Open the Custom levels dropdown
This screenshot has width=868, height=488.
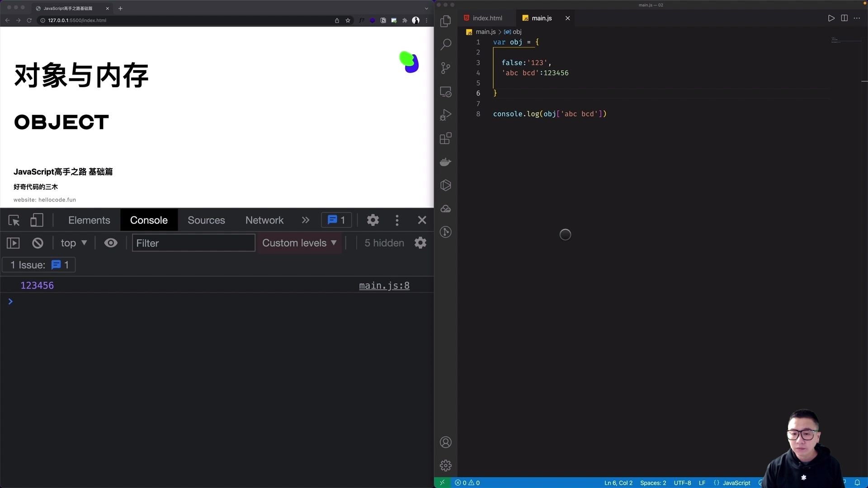pos(299,243)
